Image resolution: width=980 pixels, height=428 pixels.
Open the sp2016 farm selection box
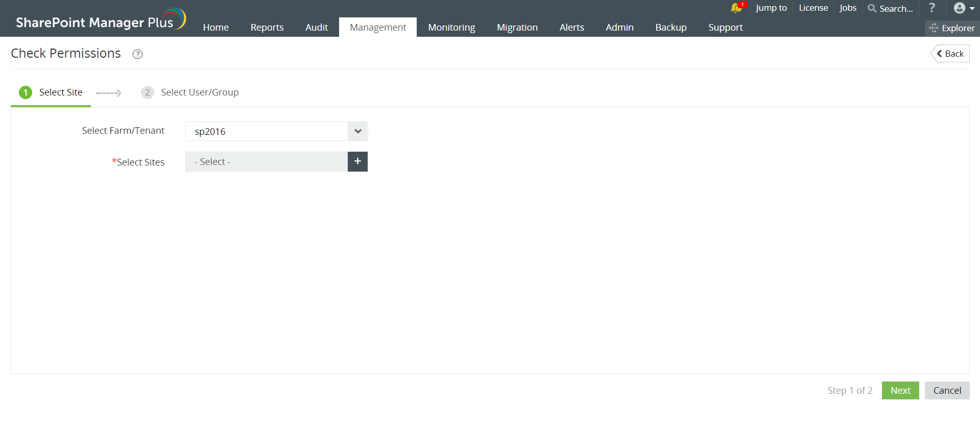[x=276, y=131]
